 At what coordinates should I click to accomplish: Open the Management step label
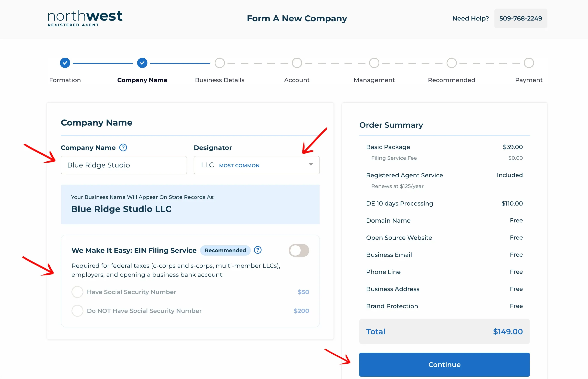[374, 80]
